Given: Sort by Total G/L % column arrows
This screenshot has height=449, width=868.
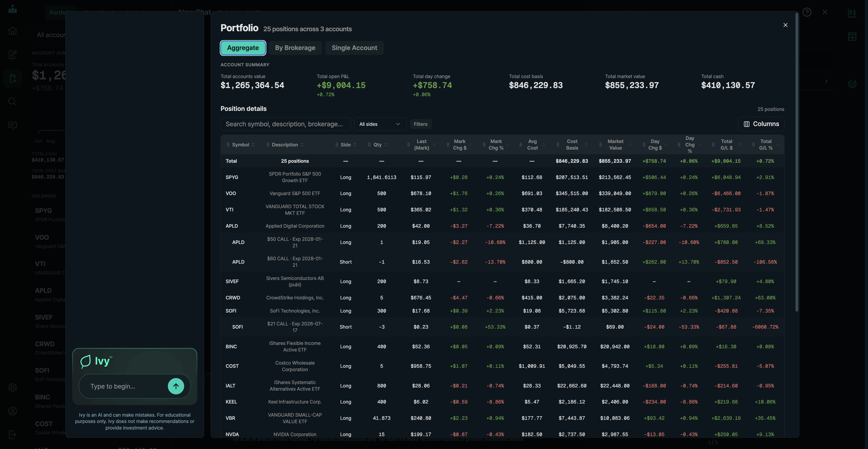Looking at the screenshot, I should pos(778,145).
